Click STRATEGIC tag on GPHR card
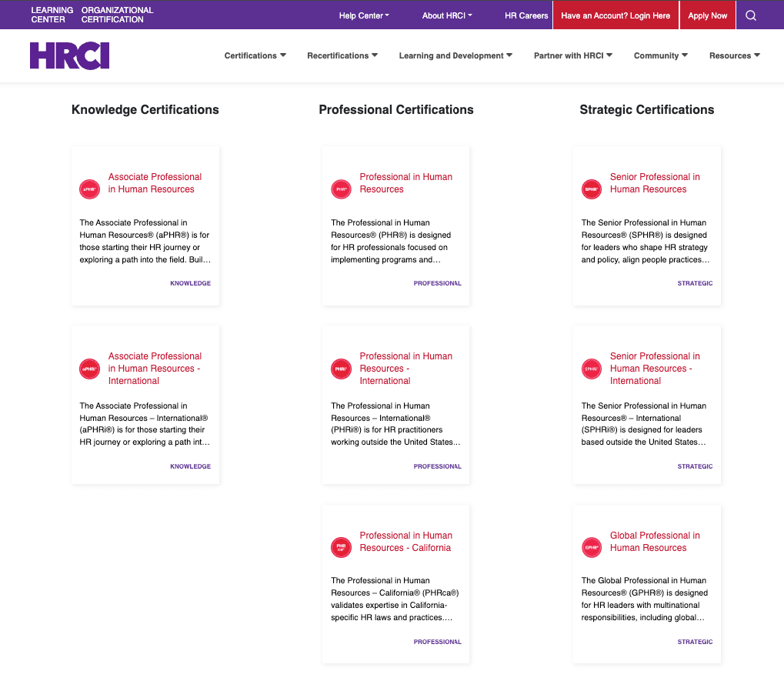This screenshot has width=784, height=681. [695, 642]
